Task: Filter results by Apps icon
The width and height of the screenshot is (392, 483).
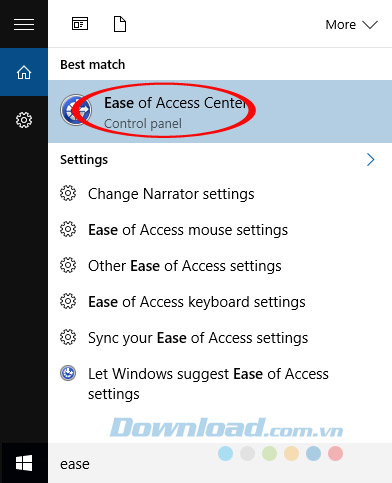Action: (80, 24)
